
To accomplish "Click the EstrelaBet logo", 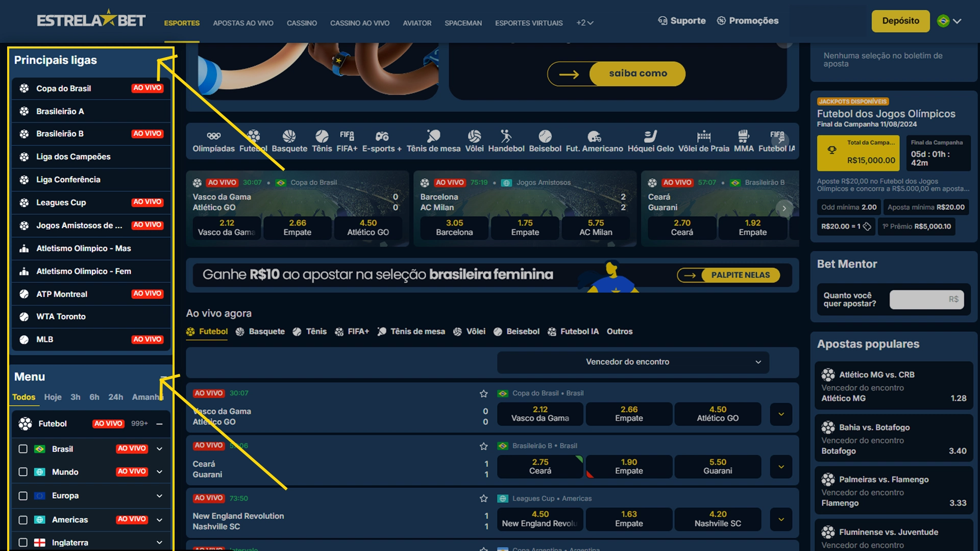I will [91, 19].
